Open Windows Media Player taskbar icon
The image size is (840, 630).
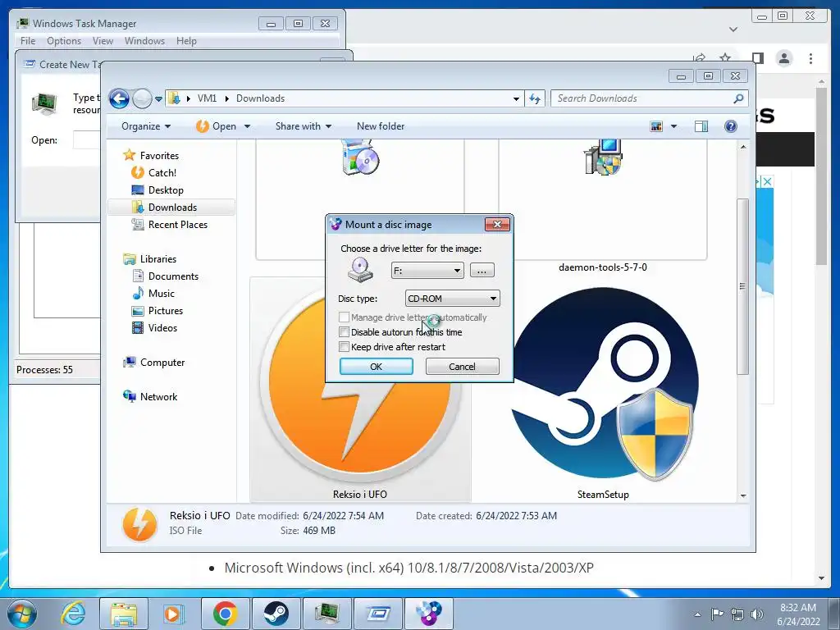click(174, 614)
